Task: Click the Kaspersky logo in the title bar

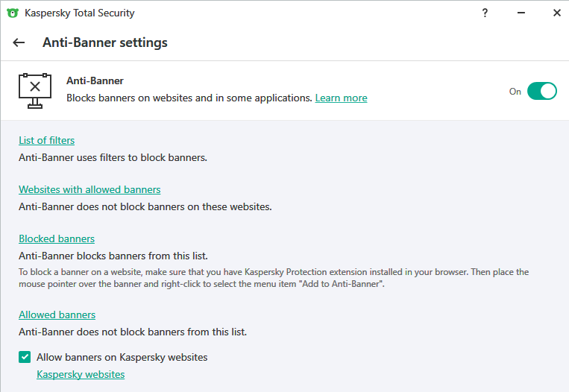Action: (x=12, y=13)
